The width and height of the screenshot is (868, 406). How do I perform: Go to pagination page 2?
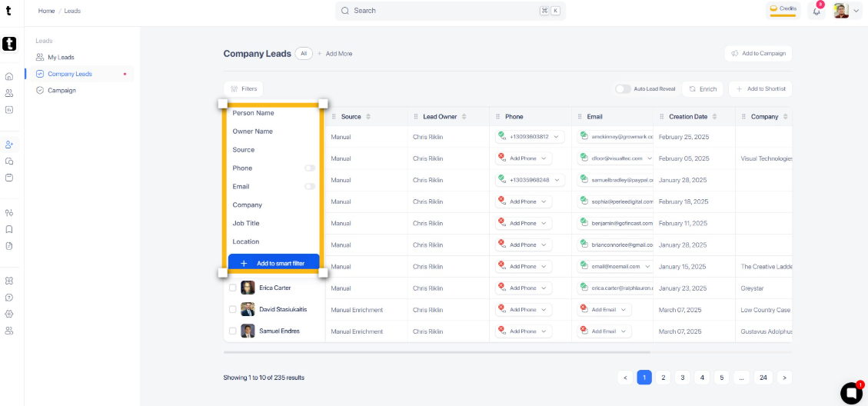(x=663, y=378)
